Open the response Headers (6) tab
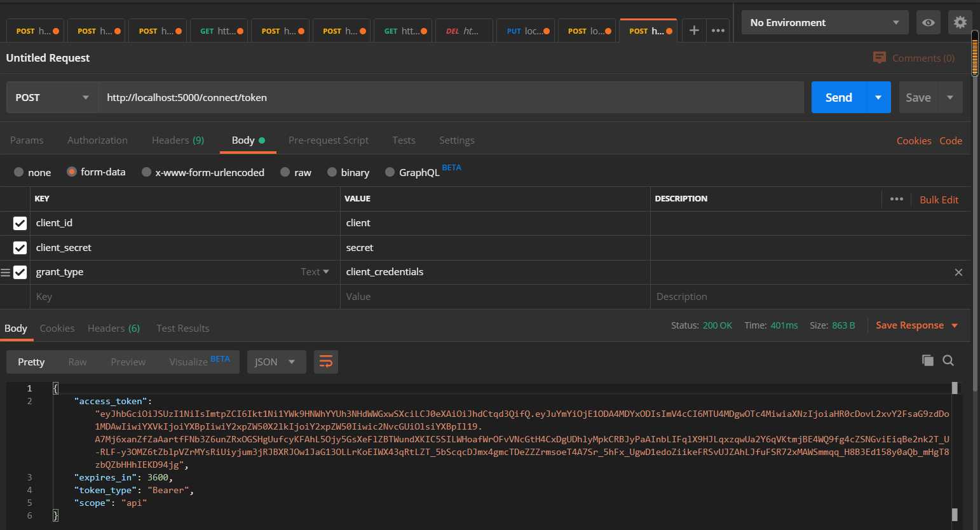The image size is (980, 530). 114,329
